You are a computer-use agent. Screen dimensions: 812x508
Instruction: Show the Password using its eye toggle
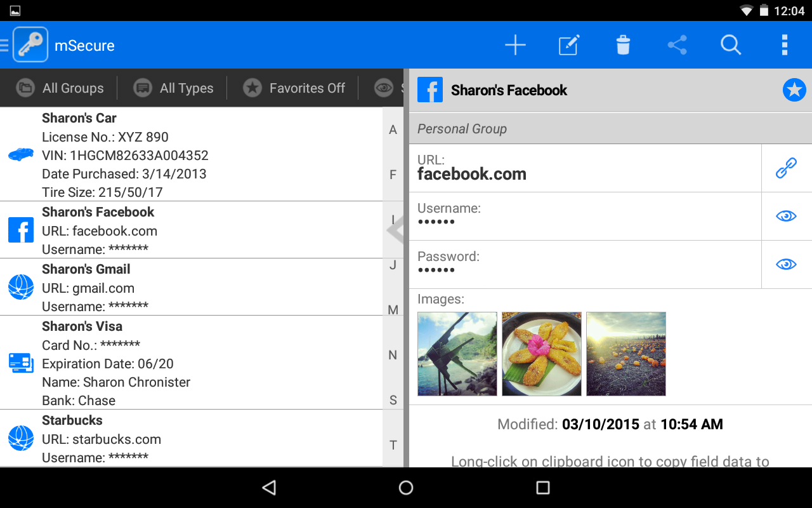tap(786, 264)
